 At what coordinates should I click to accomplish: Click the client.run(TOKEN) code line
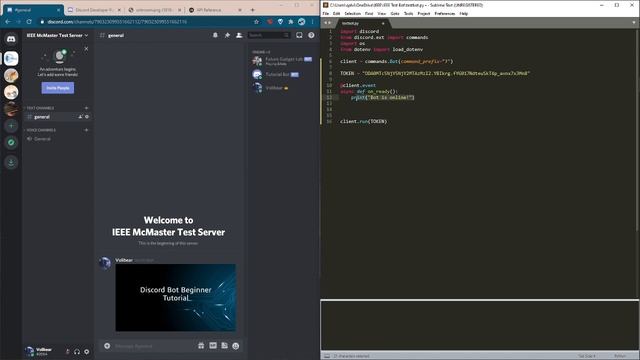363,121
